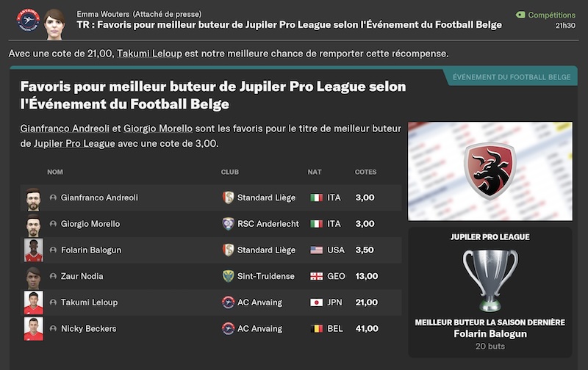Click the USA flag in Balogun's row
Screen dimensions: 588x370
(x=316, y=250)
